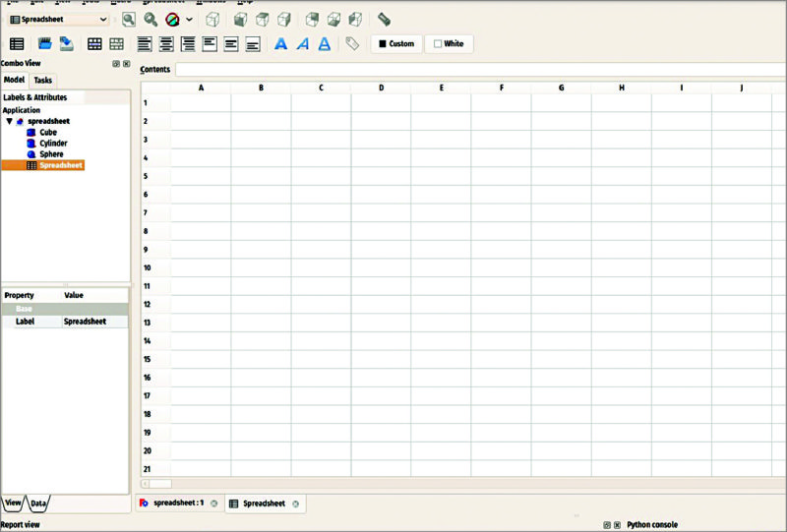
Task: Collapse the spreadsheet document tree node
Action: (x=9, y=121)
